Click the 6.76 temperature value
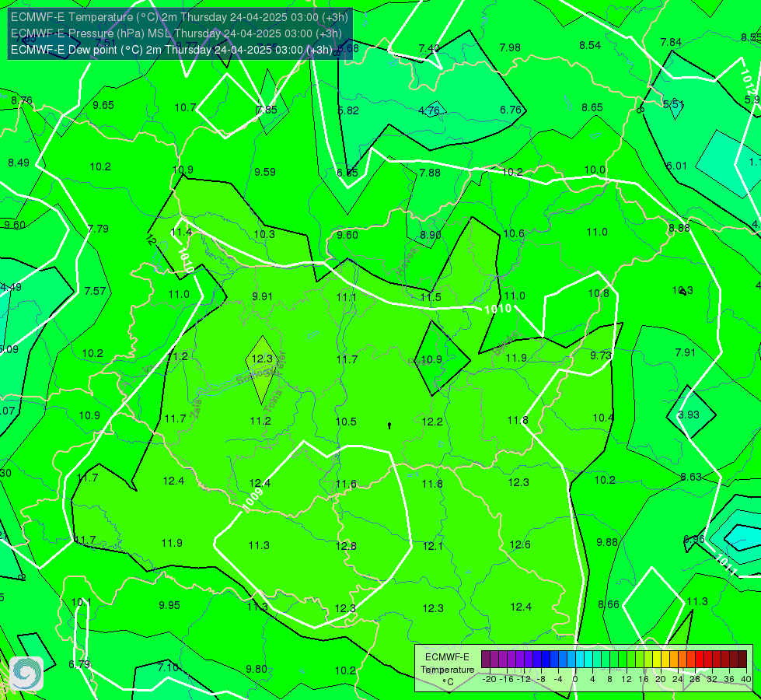Image resolution: width=761 pixels, height=700 pixels. pos(511,110)
